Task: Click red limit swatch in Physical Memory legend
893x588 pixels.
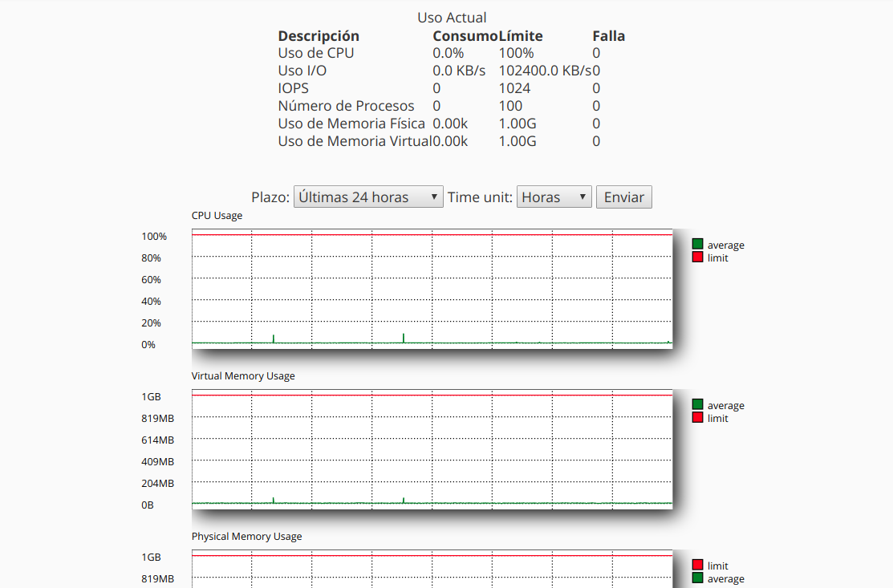Action: coord(697,566)
